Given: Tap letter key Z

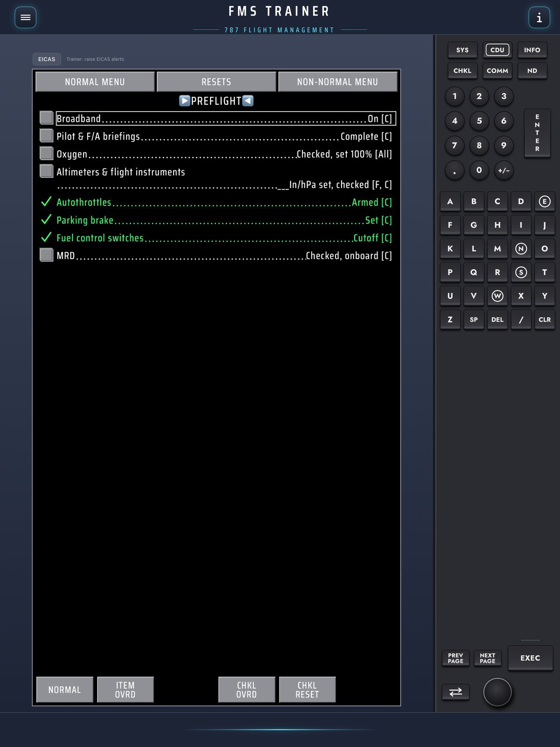Looking at the screenshot, I should [450, 319].
